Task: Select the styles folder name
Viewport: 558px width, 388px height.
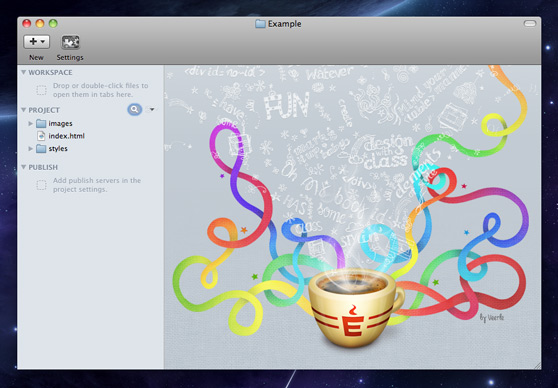Action: point(58,148)
